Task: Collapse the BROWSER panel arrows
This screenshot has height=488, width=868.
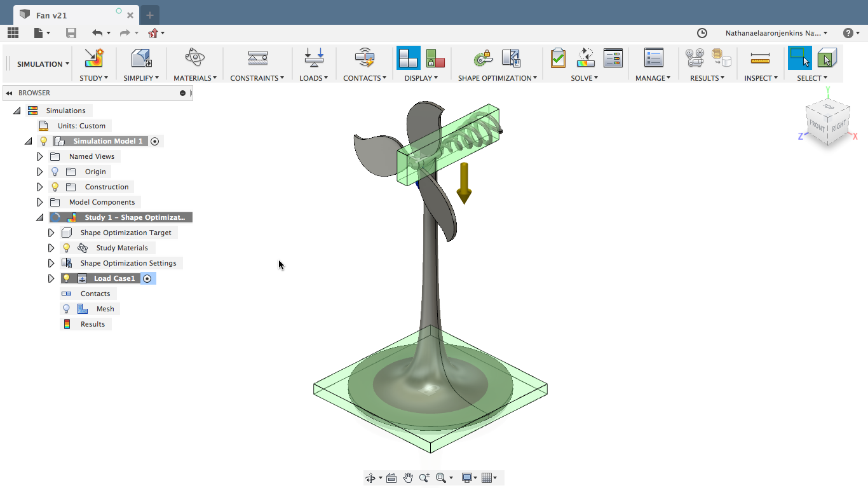Action: point(9,93)
